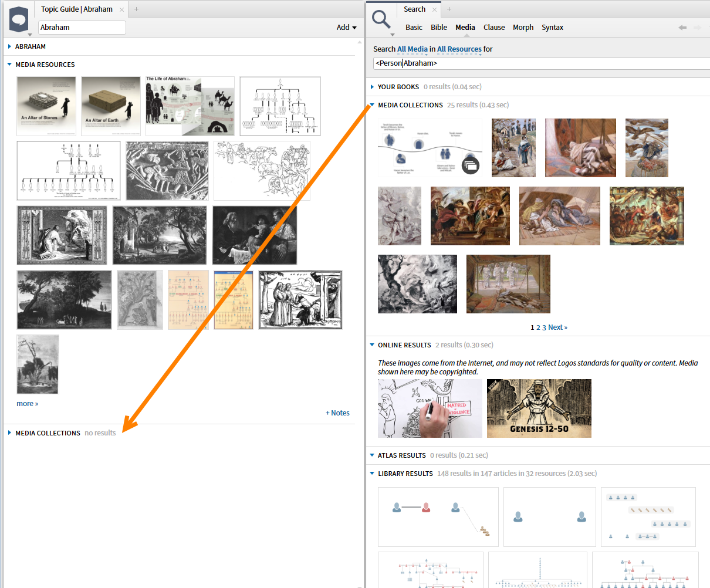Close the Topic Guide Abraham tab
This screenshot has width=710, height=588.
point(122,9)
